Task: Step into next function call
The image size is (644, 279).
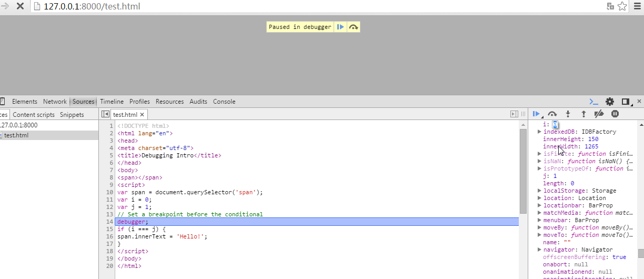Action: pyautogui.click(x=568, y=114)
